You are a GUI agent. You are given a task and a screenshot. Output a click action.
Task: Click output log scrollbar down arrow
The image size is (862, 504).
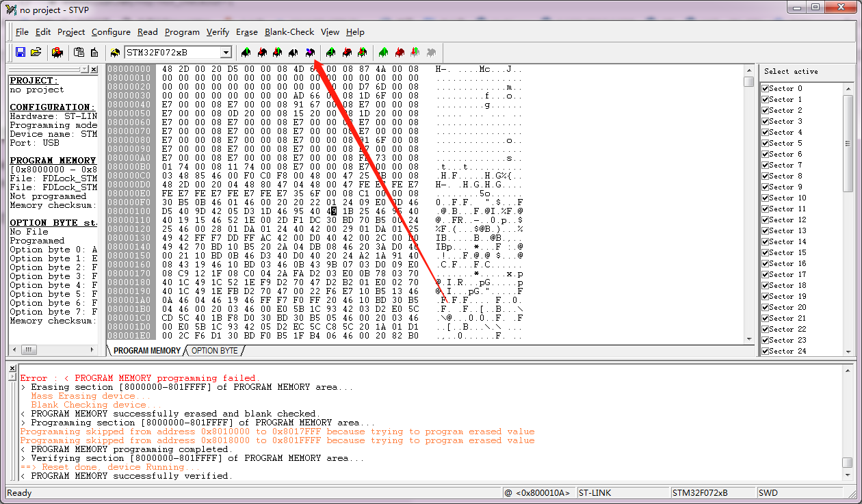(848, 474)
